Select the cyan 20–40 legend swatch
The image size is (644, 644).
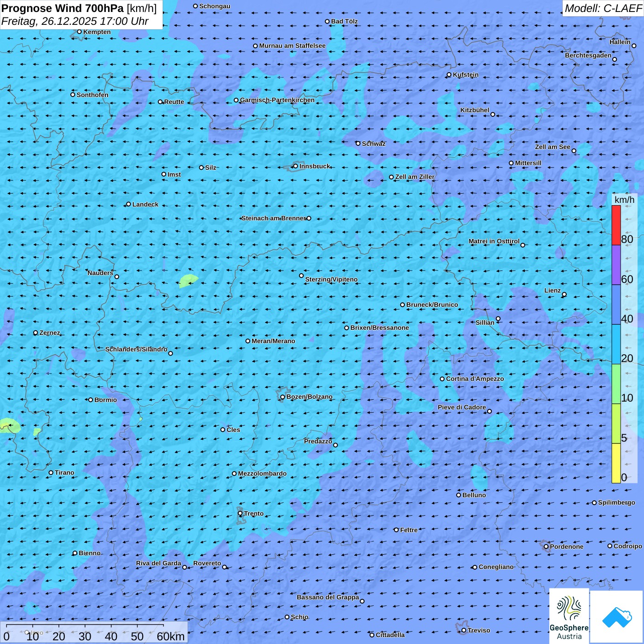click(x=616, y=345)
